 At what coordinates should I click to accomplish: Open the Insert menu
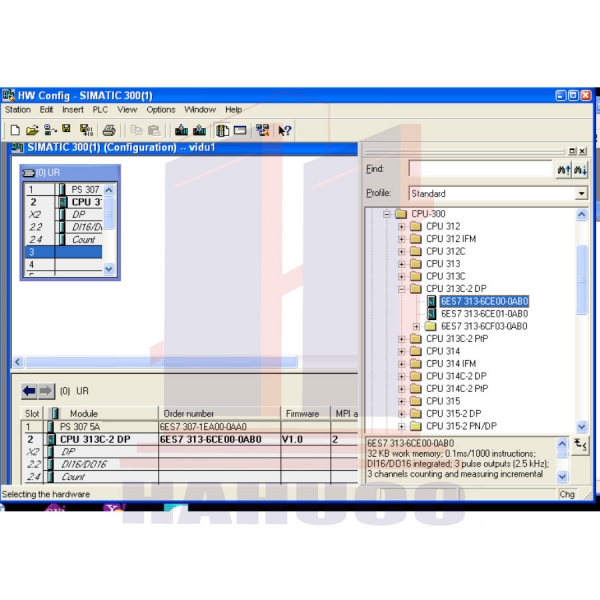pos(73,110)
